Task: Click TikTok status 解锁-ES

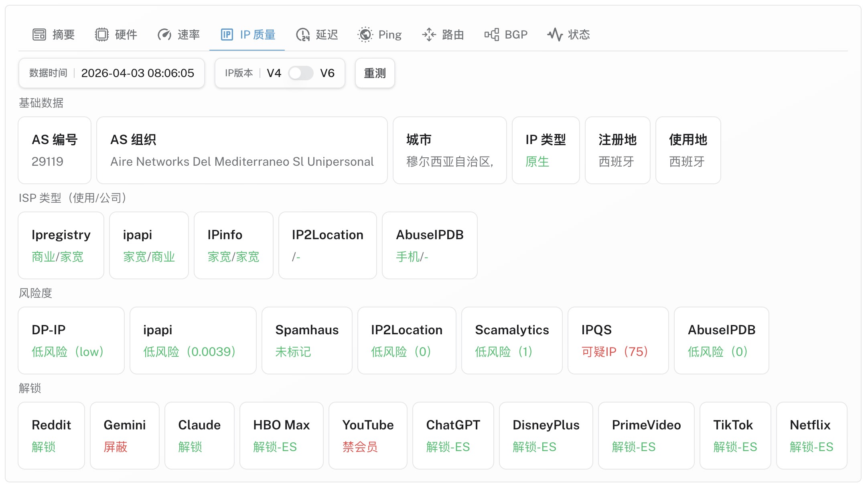Action: click(x=735, y=447)
